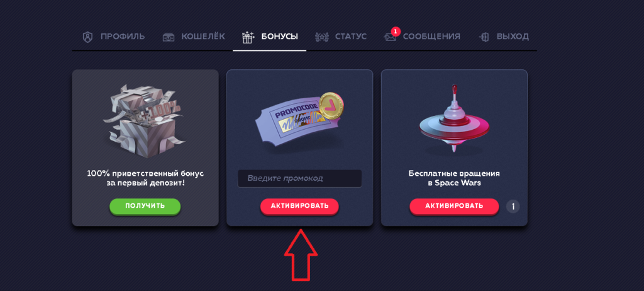The height and width of the screenshot is (291, 644).
Task: Click the wallet icon beside Кошелёк
Action: pos(169,37)
